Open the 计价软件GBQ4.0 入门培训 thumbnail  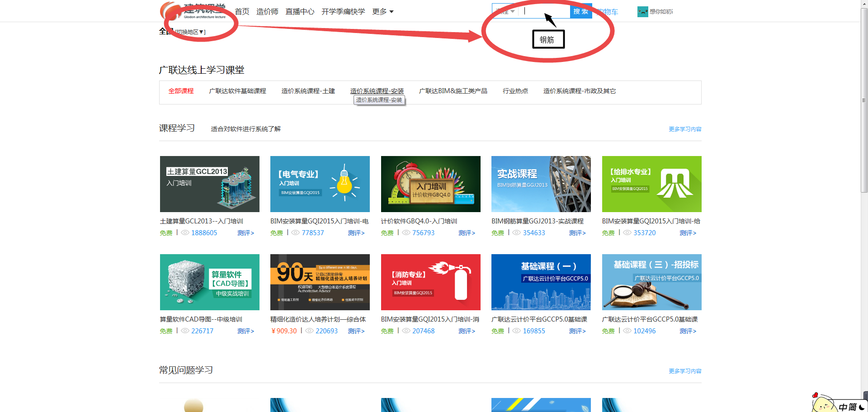click(431, 184)
